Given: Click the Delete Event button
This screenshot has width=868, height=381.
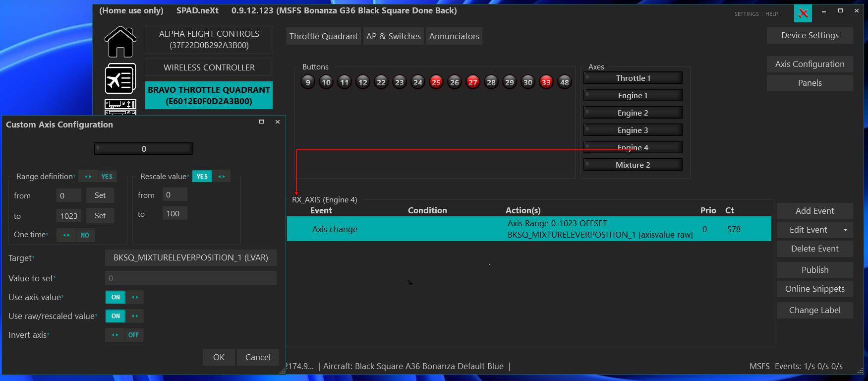Looking at the screenshot, I should 815,249.
